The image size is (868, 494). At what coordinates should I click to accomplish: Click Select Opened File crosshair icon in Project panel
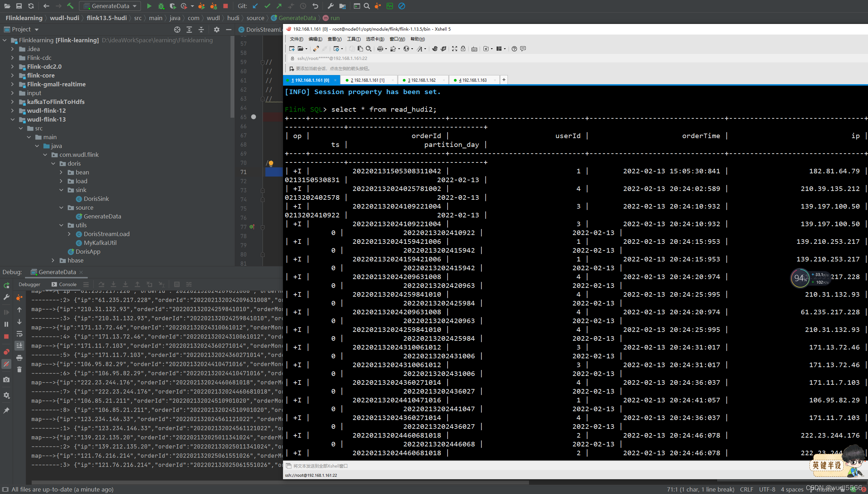coord(177,30)
